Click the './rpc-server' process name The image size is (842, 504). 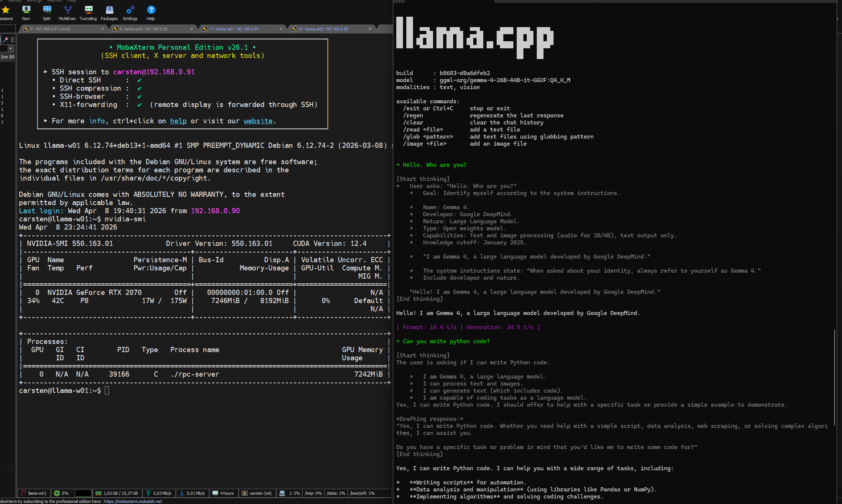coord(195,374)
